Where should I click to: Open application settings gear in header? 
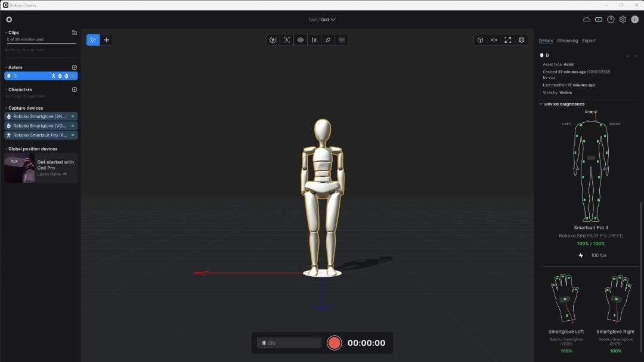click(x=623, y=19)
